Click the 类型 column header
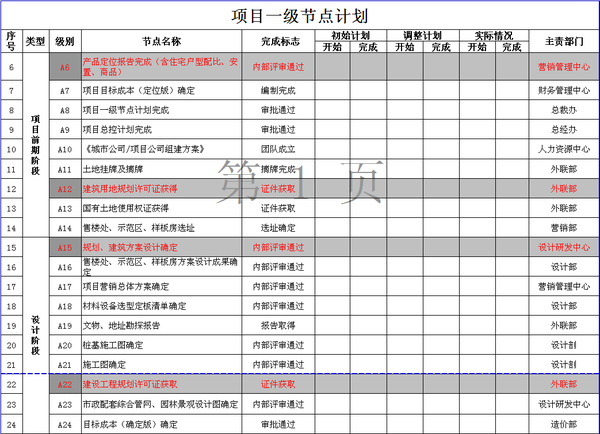This screenshot has height=434, width=600. 36,41
